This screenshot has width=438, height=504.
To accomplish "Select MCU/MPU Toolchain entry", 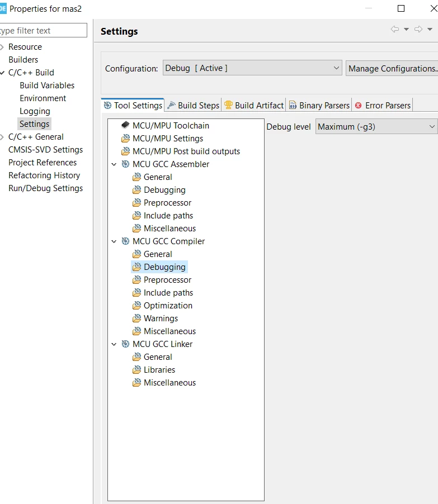I will point(171,125).
